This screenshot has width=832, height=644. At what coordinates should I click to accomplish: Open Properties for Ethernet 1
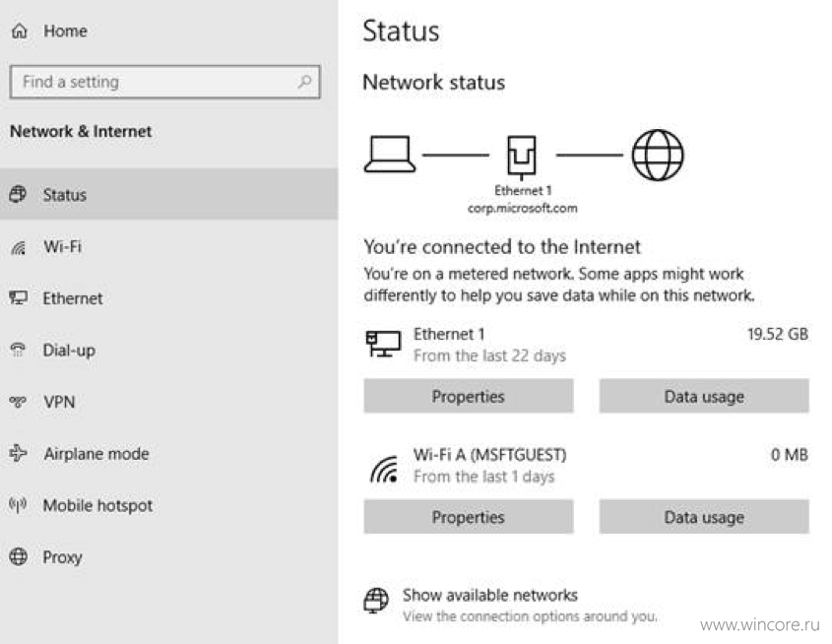[468, 396]
